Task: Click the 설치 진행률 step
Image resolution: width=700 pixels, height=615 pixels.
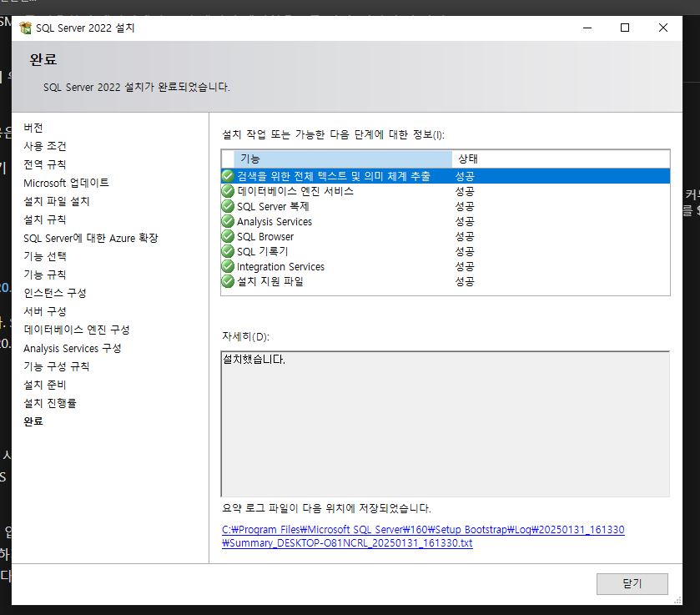Action: [x=50, y=403]
